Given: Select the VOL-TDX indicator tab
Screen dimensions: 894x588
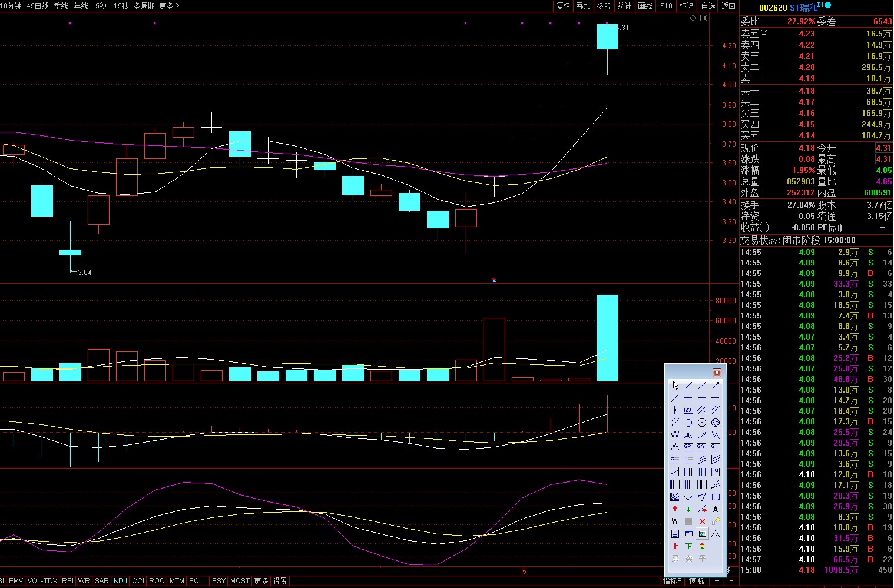Looking at the screenshot, I should click(42, 581).
